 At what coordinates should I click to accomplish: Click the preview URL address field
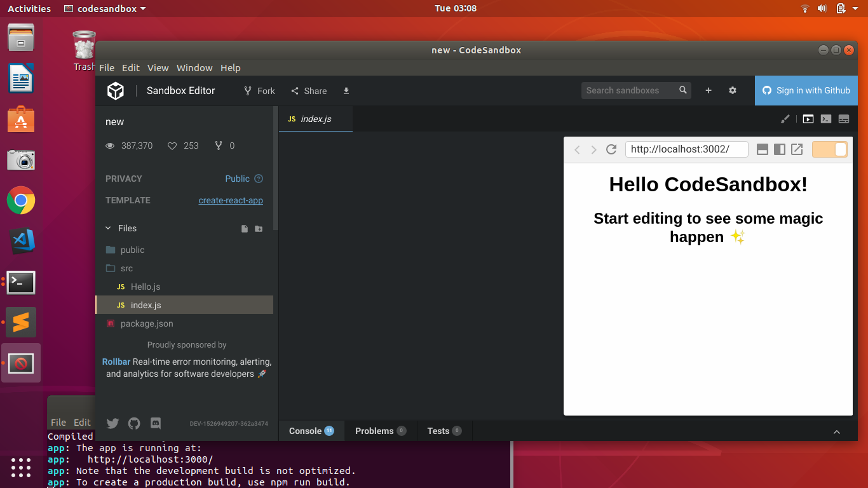click(x=687, y=149)
